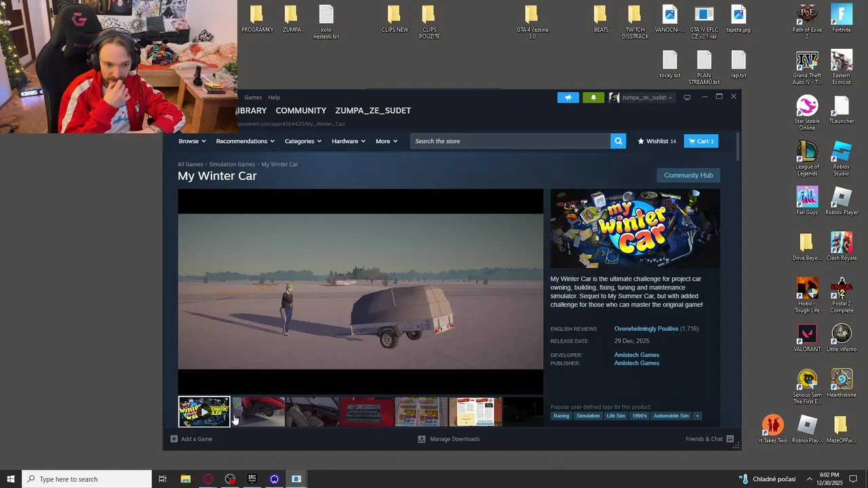The height and width of the screenshot is (488, 868).
Task: Click the Steam store page scrollbar
Action: (737, 146)
